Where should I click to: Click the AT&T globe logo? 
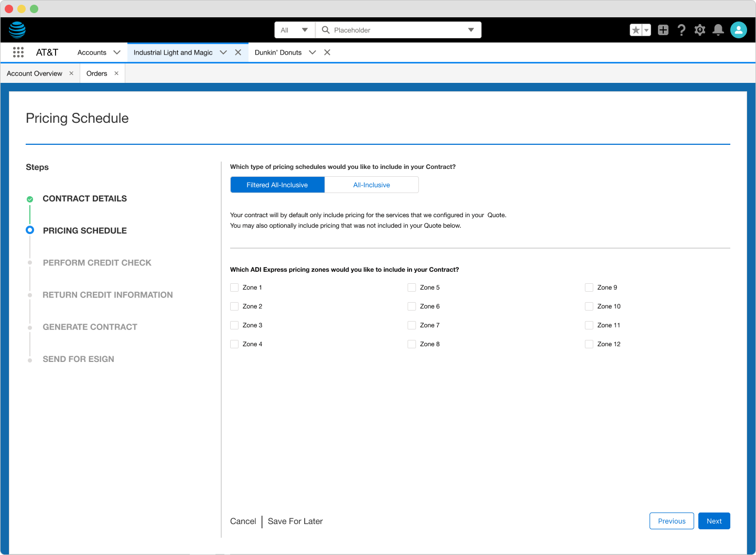click(x=17, y=30)
